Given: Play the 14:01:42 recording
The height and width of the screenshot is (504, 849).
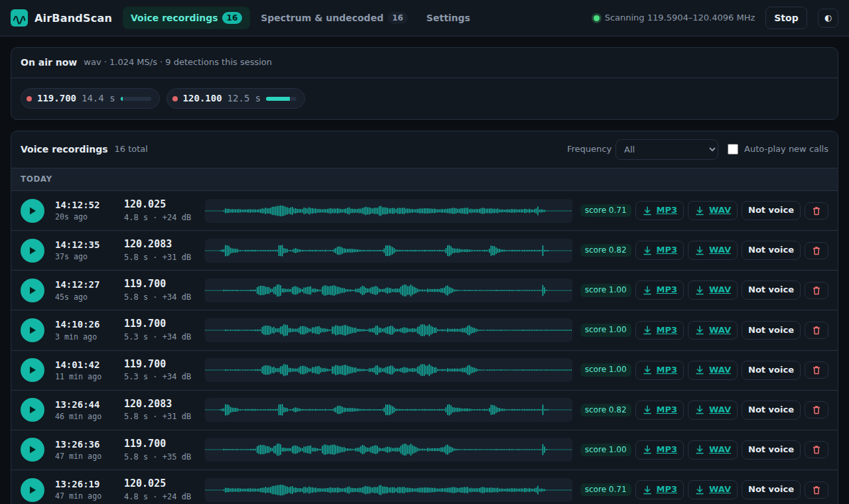Looking at the screenshot, I should [x=33, y=370].
